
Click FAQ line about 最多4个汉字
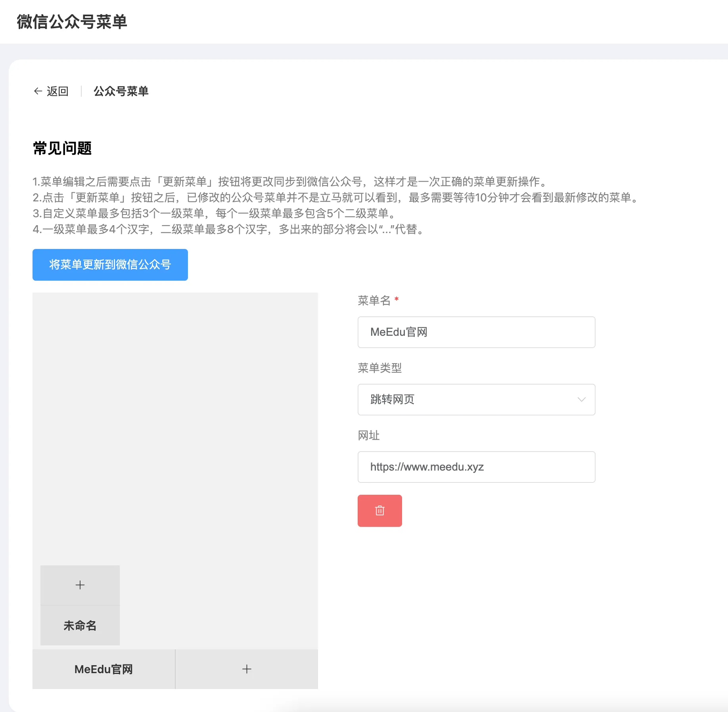(x=229, y=229)
